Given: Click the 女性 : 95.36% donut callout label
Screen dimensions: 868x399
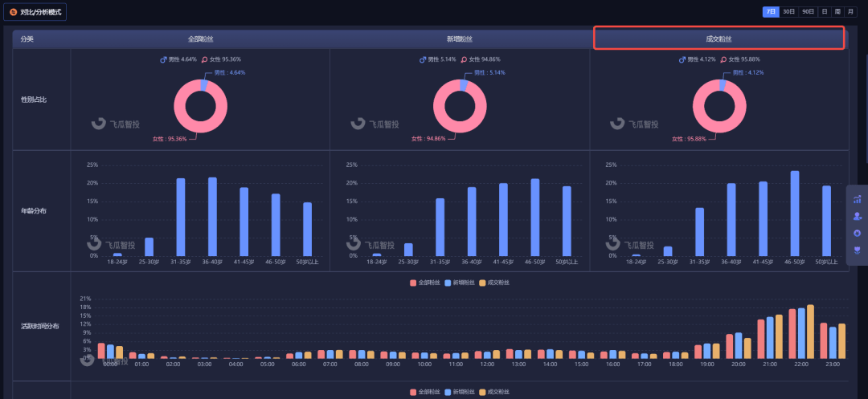Looking at the screenshot, I should point(170,139).
